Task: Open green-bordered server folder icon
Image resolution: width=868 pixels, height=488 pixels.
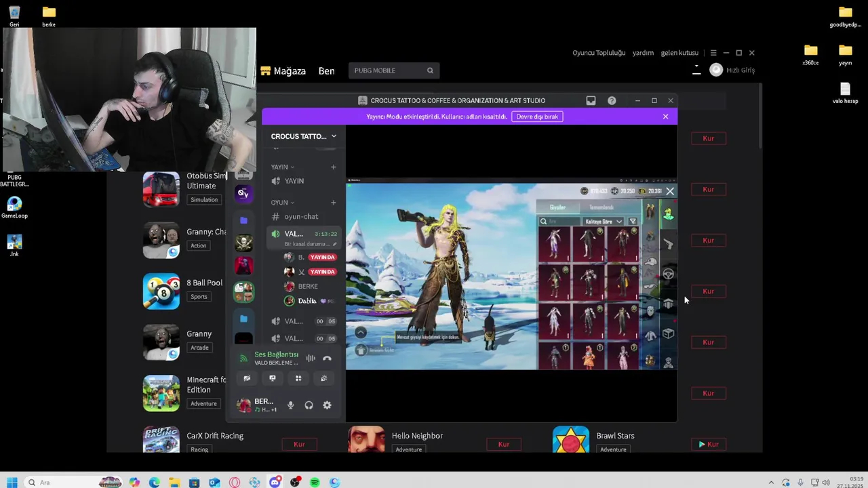Action: click(x=243, y=291)
